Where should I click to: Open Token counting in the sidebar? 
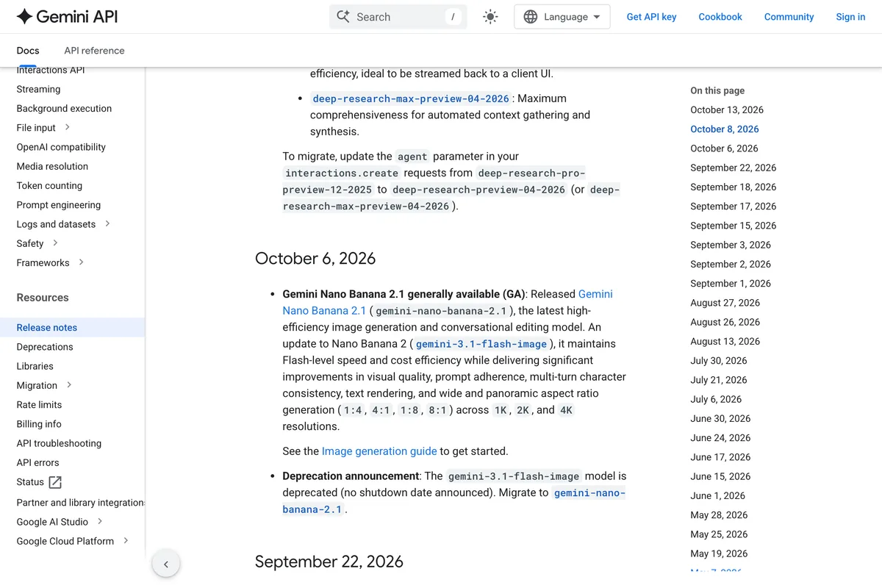[x=49, y=186]
